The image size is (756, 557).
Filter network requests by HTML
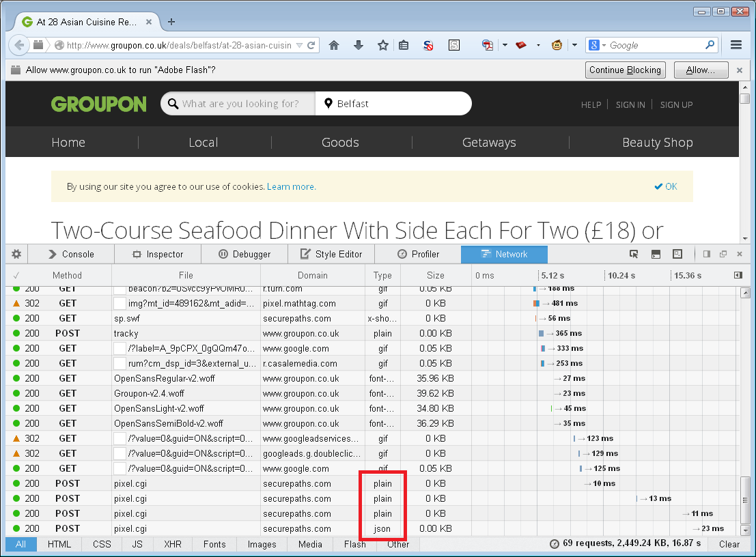pos(59,544)
